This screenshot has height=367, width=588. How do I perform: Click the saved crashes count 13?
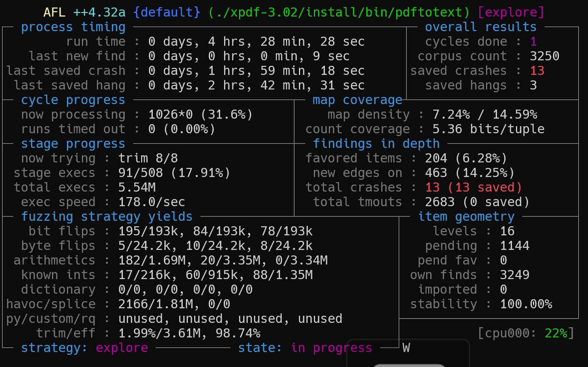tap(537, 71)
